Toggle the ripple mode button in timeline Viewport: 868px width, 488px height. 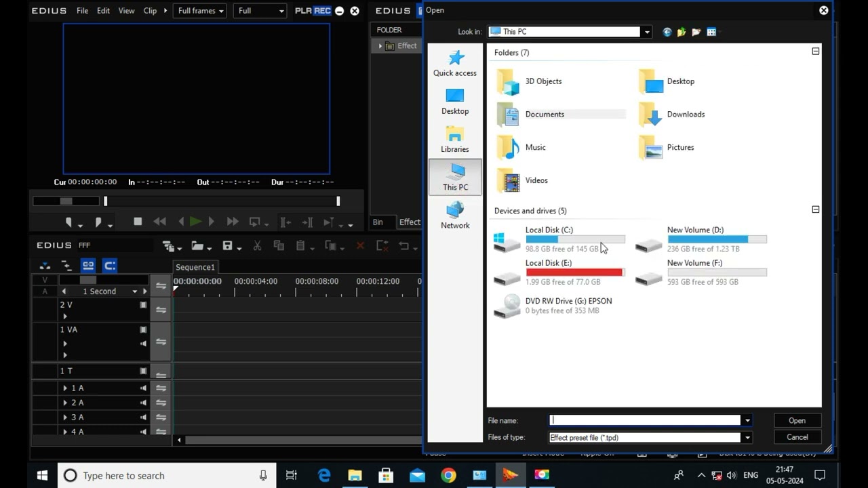[66, 266]
